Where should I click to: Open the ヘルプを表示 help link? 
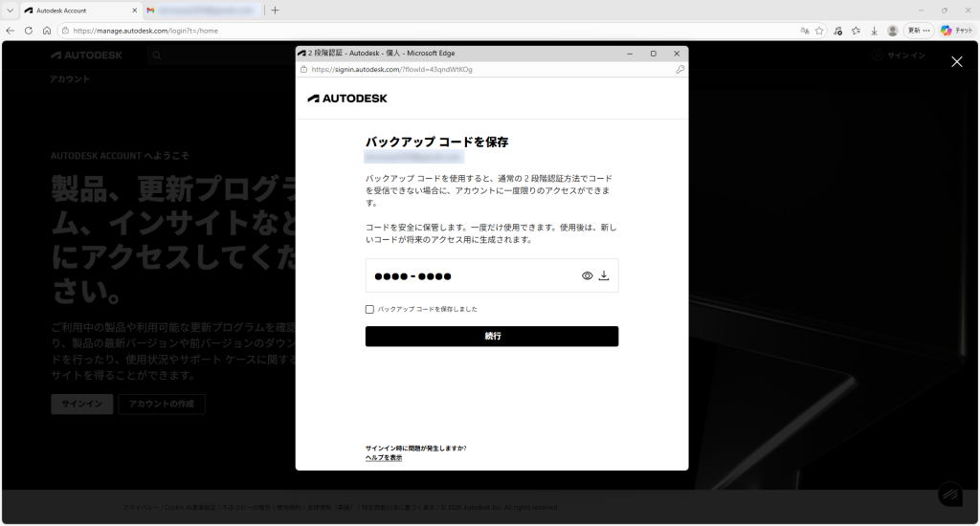click(384, 458)
